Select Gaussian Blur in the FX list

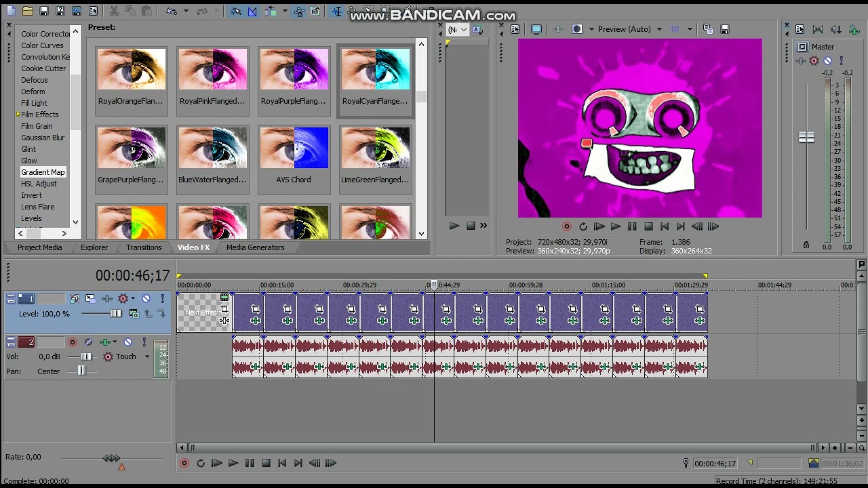click(43, 138)
